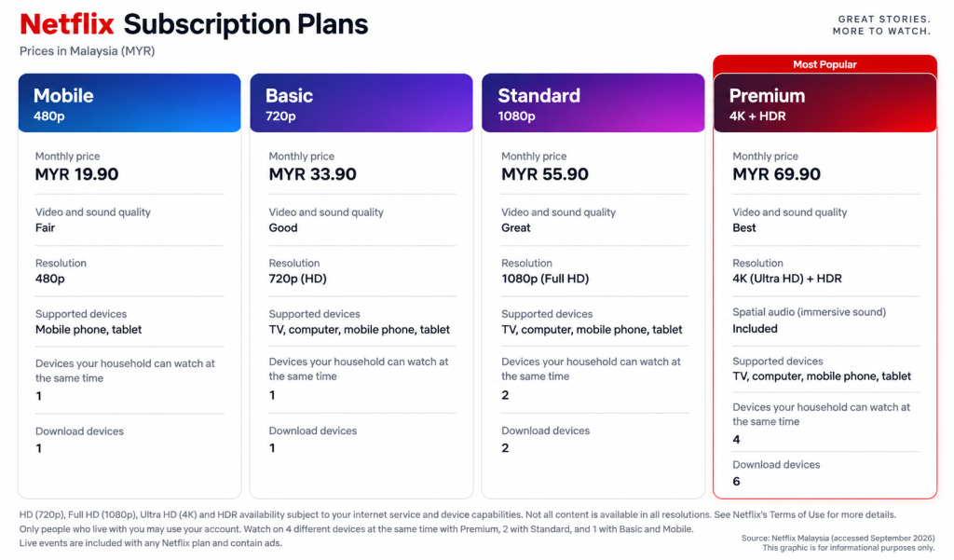The height and width of the screenshot is (560, 954).
Task: Click the 720p (HD) resolution value
Action: [x=297, y=279]
